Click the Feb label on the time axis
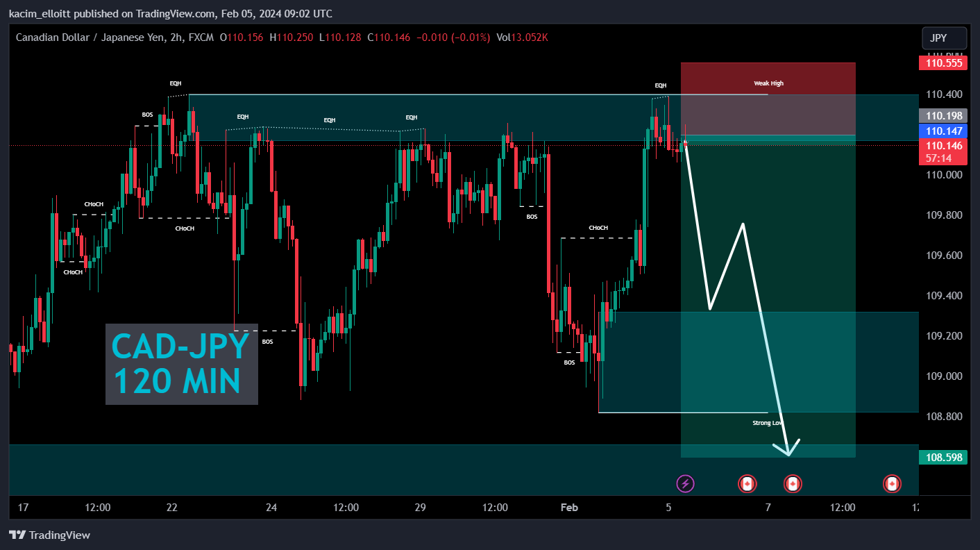Screen dimensions: 980x550 pos(569,508)
